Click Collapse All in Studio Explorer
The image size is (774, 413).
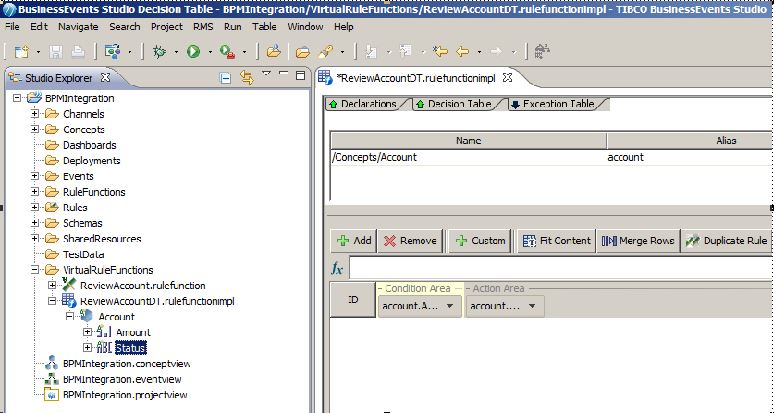coord(225,78)
